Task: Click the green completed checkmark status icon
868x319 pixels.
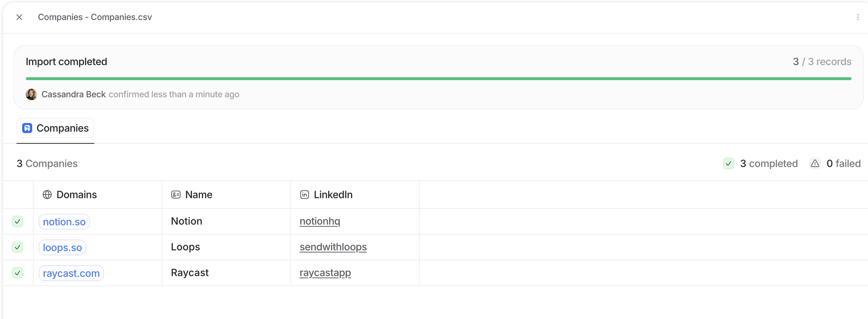Action: point(728,164)
